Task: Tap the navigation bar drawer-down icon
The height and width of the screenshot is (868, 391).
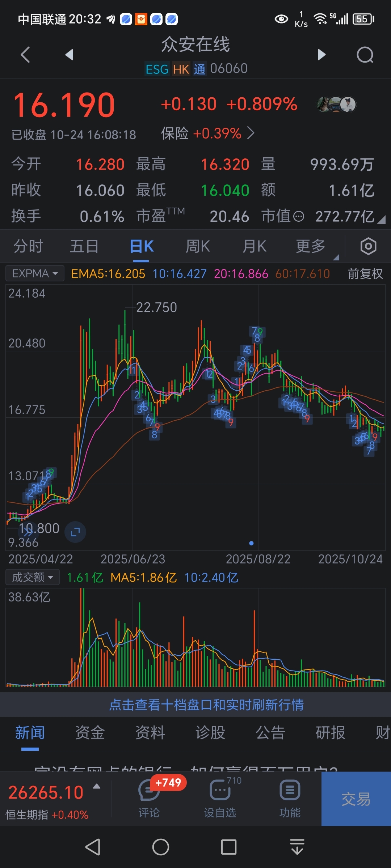Action: click(x=297, y=847)
